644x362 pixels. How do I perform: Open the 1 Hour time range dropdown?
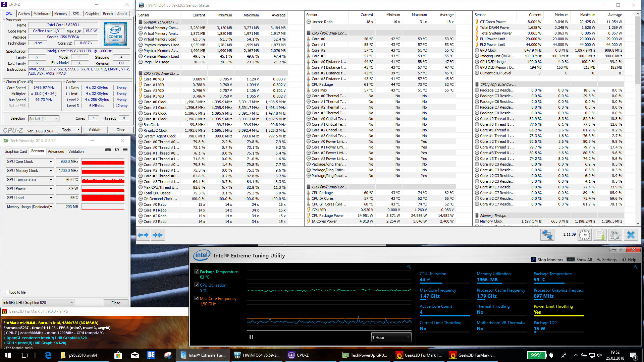(391, 337)
